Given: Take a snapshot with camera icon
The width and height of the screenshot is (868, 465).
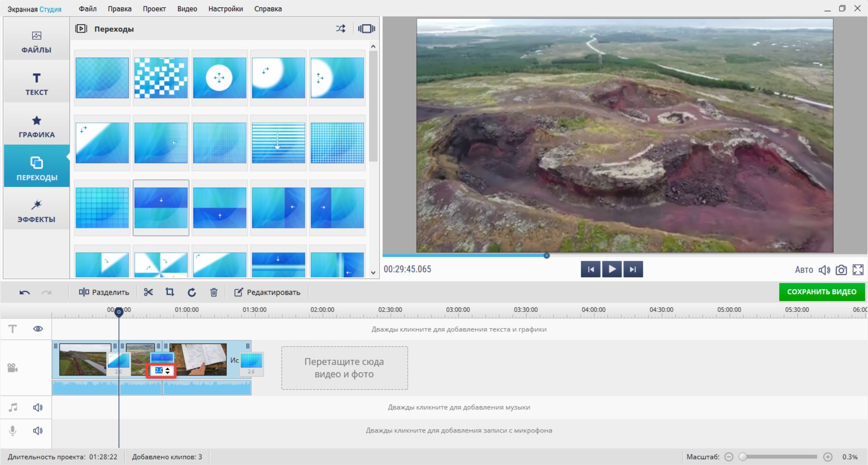Looking at the screenshot, I should click(841, 270).
